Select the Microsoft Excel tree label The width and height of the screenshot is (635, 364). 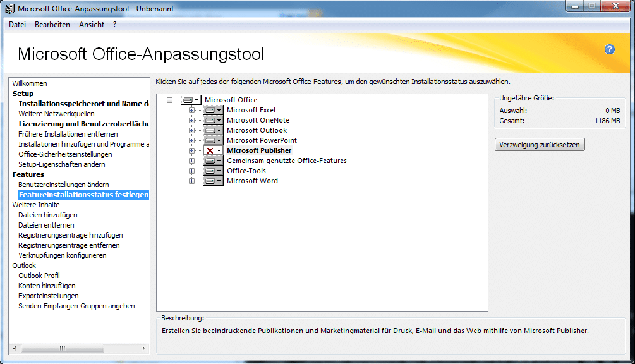pos(251,110)
